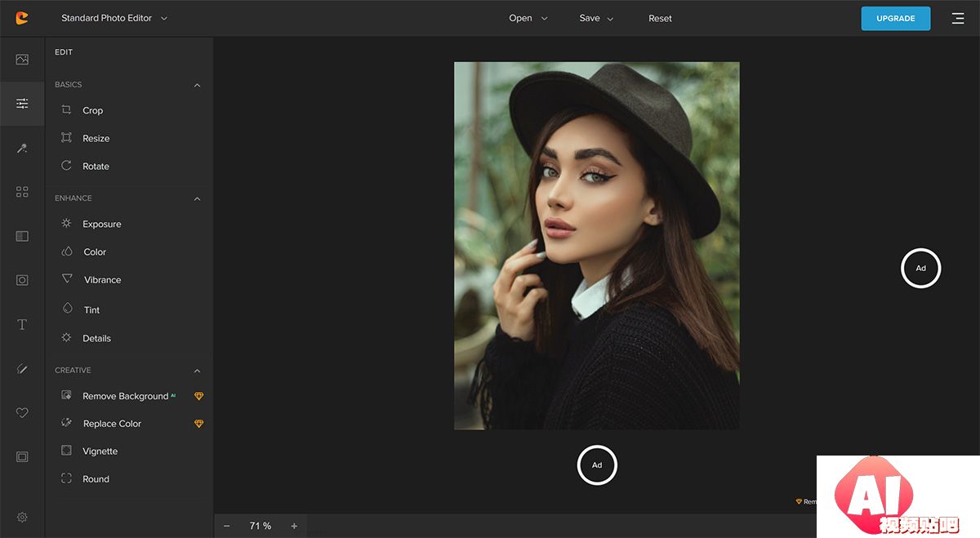Collapse the Basics section

click(197, 85)
